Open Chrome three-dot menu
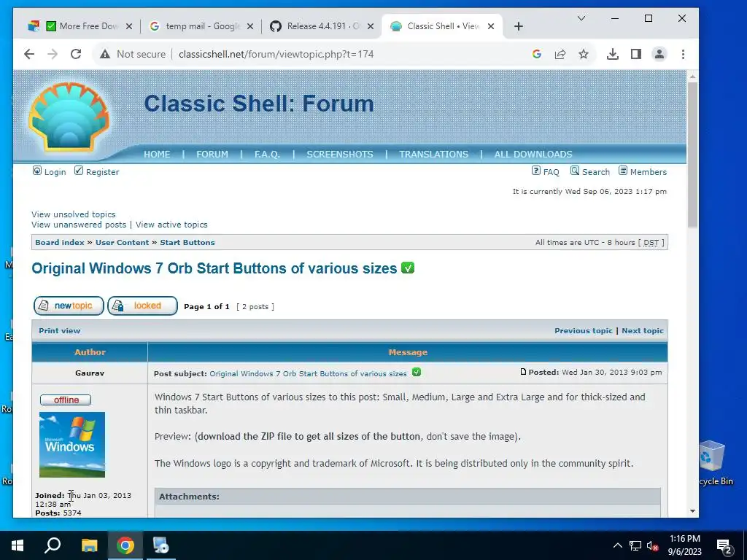 683,54
